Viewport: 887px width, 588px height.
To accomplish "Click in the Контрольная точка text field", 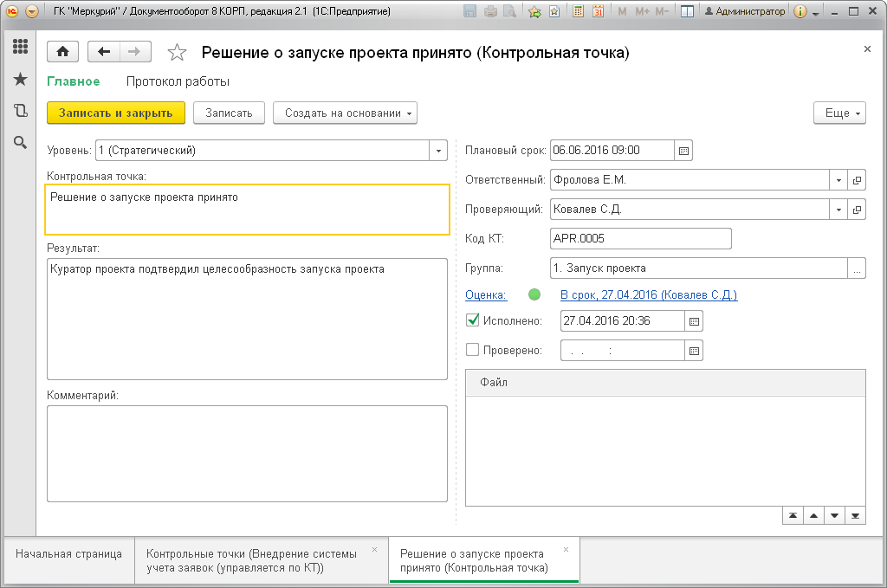I will [x=247, y=210].
